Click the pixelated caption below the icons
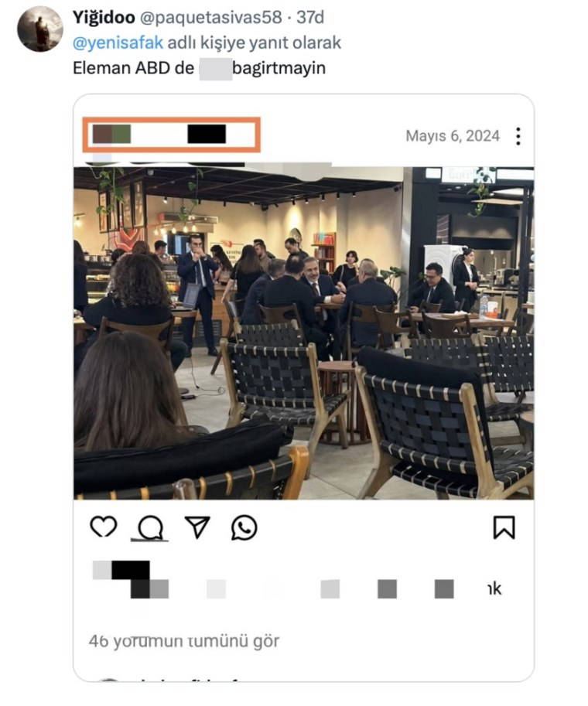 coord(297,580)
